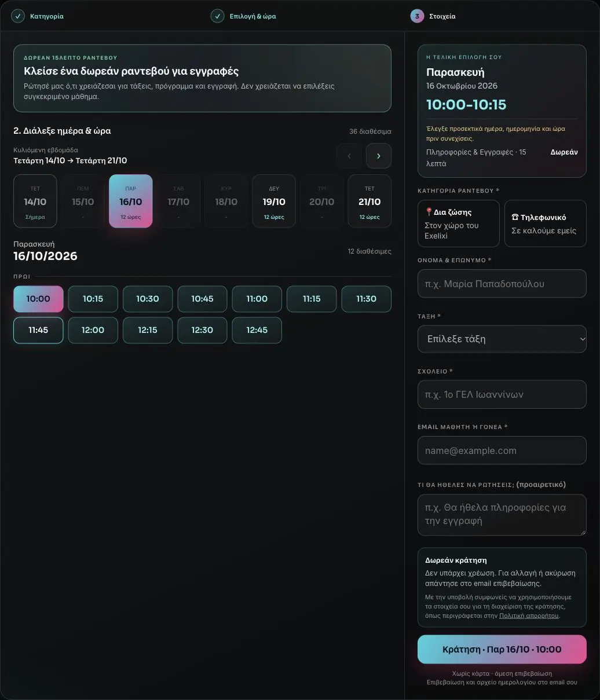Click the step 3 badge beside Στοιχεία
600x700 pixels.
point(417,16)
